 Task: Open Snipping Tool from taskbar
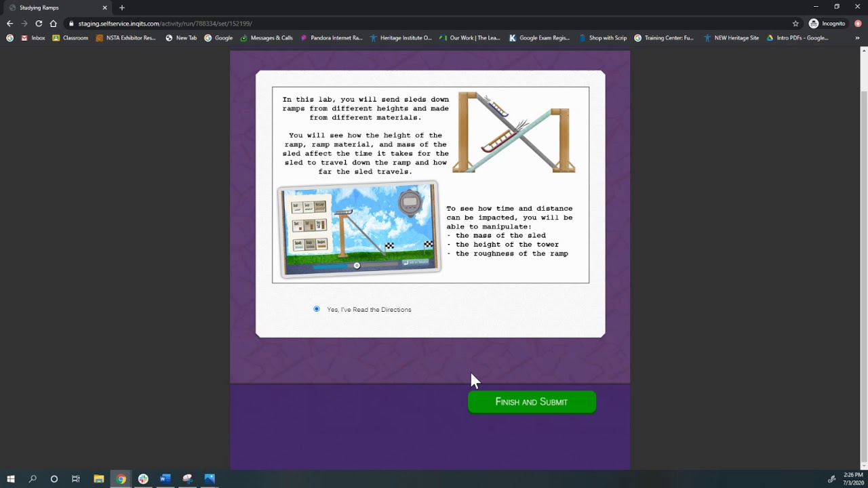pyautogui.click(x=187, y=479)
